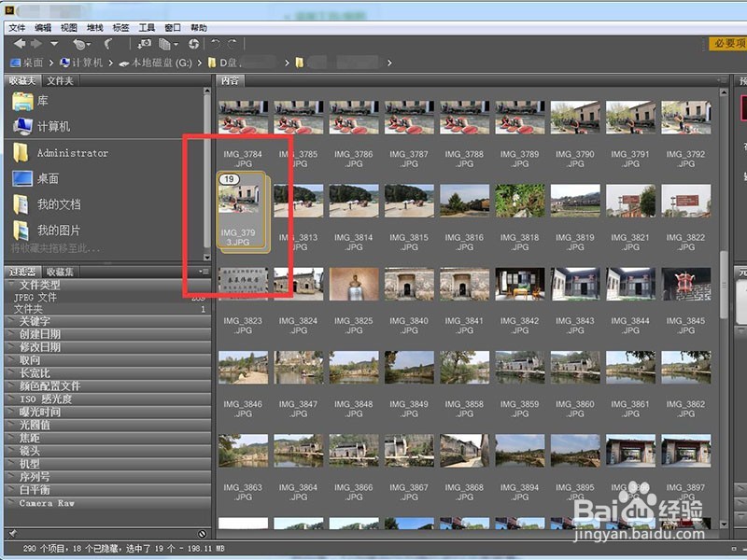The image size is (747, 560).
Task: Rotate 90° counterclockwise icon
Action: pos(216,44)
